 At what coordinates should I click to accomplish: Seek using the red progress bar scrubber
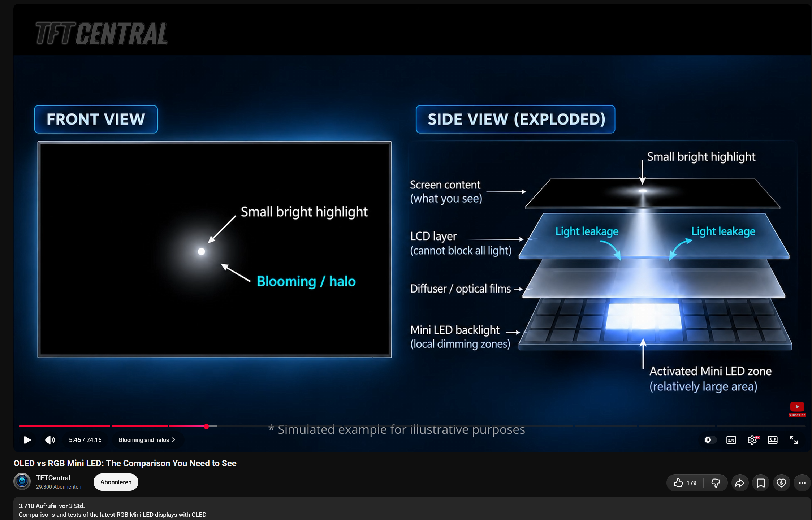tap(206, 426)
